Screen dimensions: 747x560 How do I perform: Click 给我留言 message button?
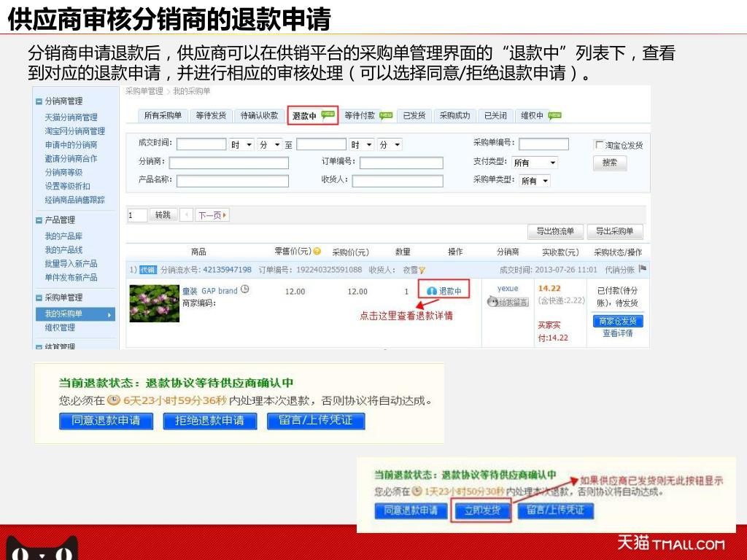click(508, 302)
